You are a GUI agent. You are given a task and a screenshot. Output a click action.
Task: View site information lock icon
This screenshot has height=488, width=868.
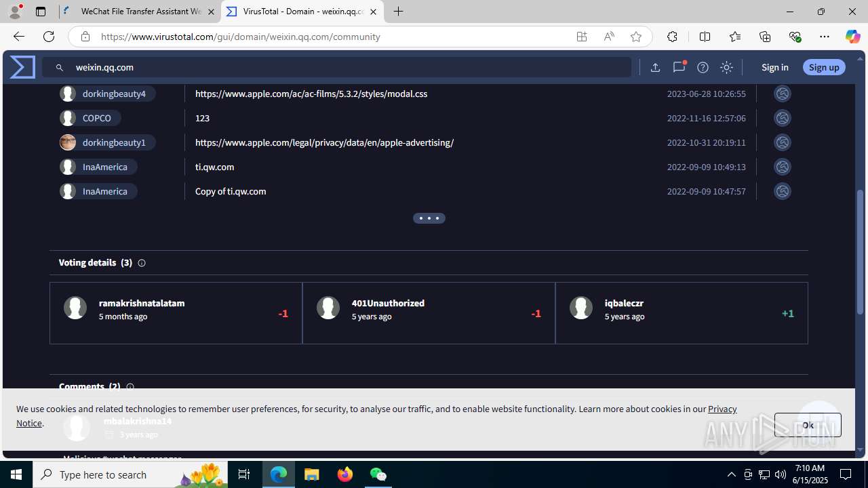click(85, 37)
